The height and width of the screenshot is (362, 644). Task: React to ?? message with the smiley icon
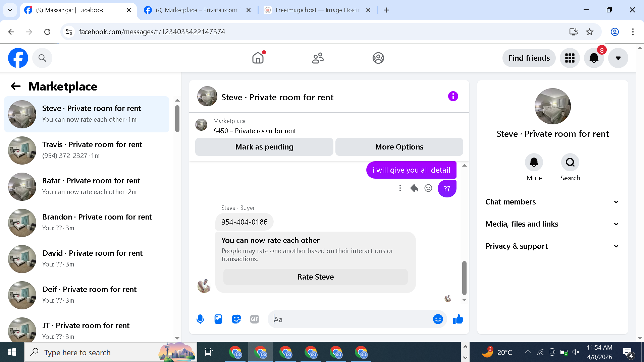click(x=428, y=188)
